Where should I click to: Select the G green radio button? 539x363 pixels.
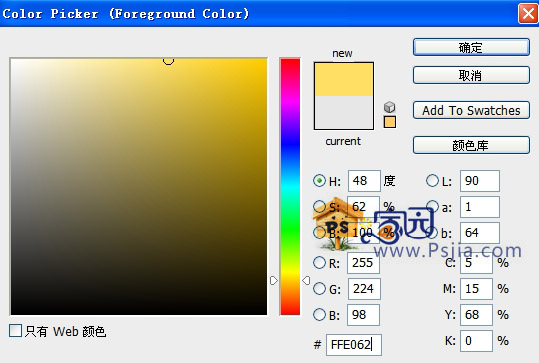pyautogui.click(x=319, y=289)
